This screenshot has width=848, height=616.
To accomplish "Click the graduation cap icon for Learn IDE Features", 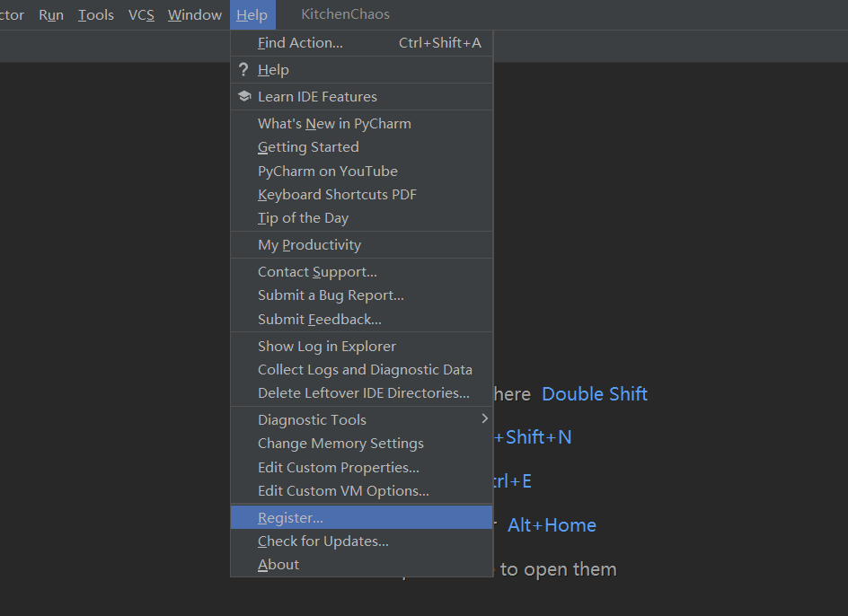I will tap(244, 96).
